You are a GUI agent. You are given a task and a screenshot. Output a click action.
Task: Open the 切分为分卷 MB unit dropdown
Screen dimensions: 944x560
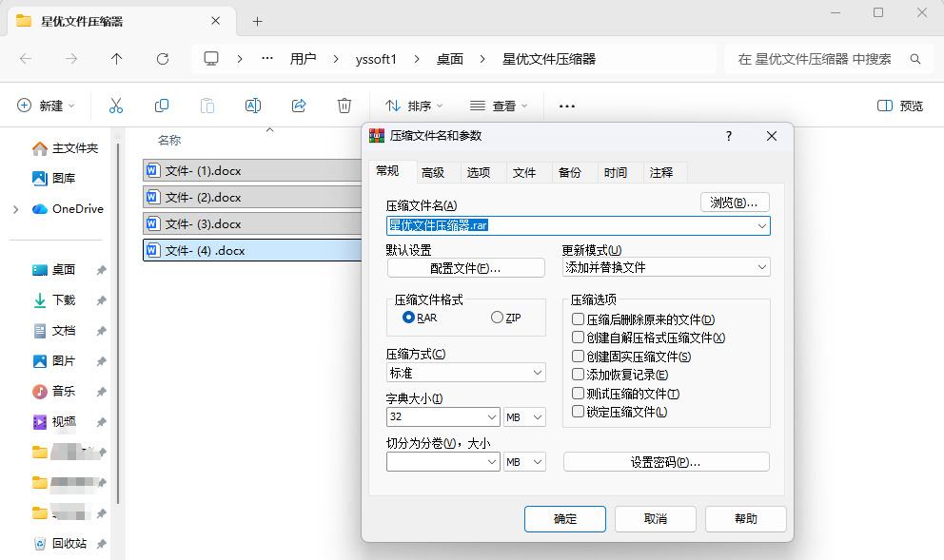tap(524, 461)
